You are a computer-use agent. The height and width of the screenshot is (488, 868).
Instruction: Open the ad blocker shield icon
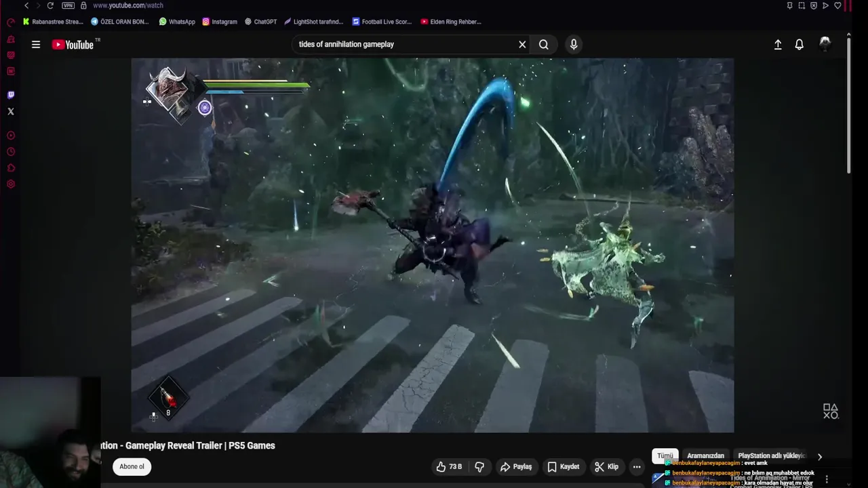[814, 5]
